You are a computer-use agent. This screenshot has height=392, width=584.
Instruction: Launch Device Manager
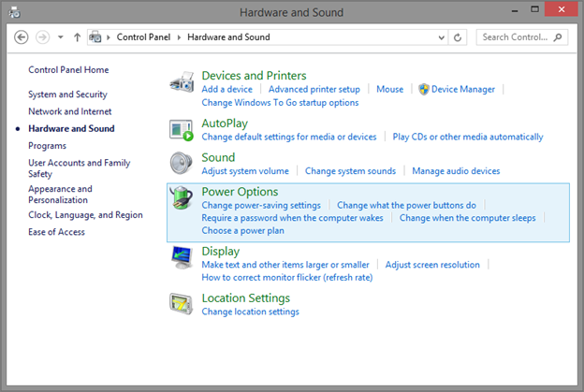point(463,89)
